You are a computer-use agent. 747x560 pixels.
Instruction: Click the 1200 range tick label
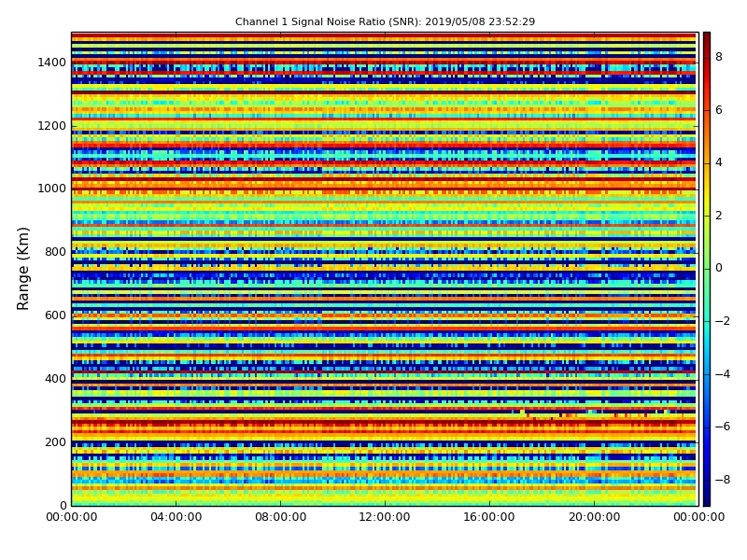[x=51, y=126]
